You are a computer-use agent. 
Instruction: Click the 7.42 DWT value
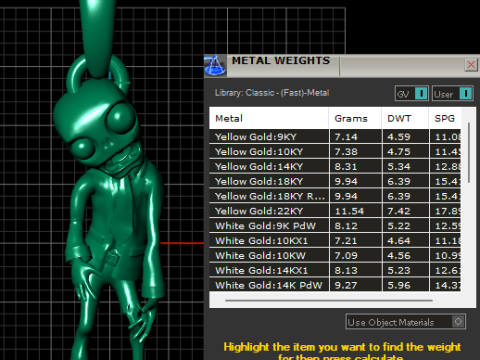click(x=399, y=211)
